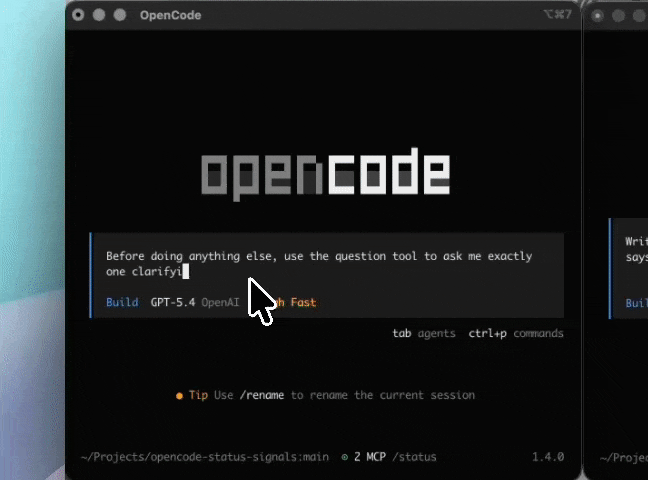Click the OpenAI provider label
The width and height of the screenshot is (648, 480).
click(220, 302)
